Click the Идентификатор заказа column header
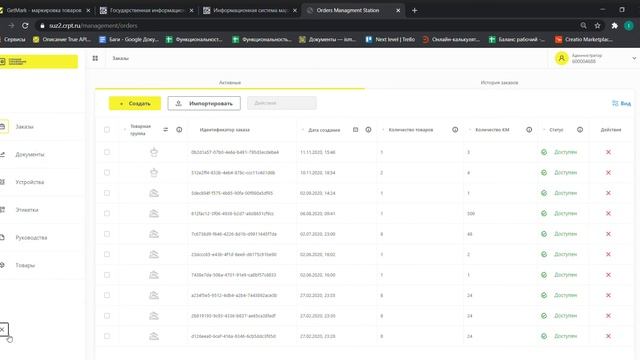This screenshot has width=640, height=360. (224, 130)
